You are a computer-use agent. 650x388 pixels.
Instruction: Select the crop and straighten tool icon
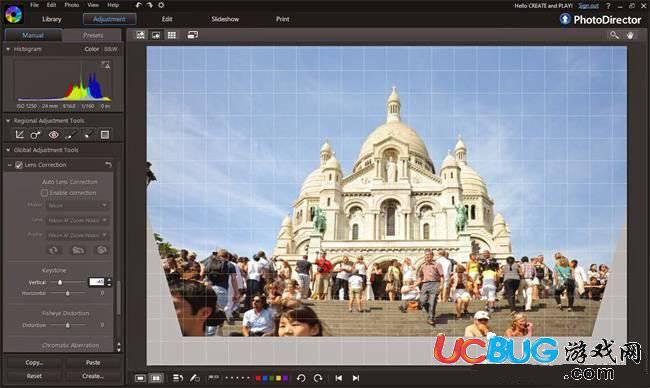click(x=19, y=135)
